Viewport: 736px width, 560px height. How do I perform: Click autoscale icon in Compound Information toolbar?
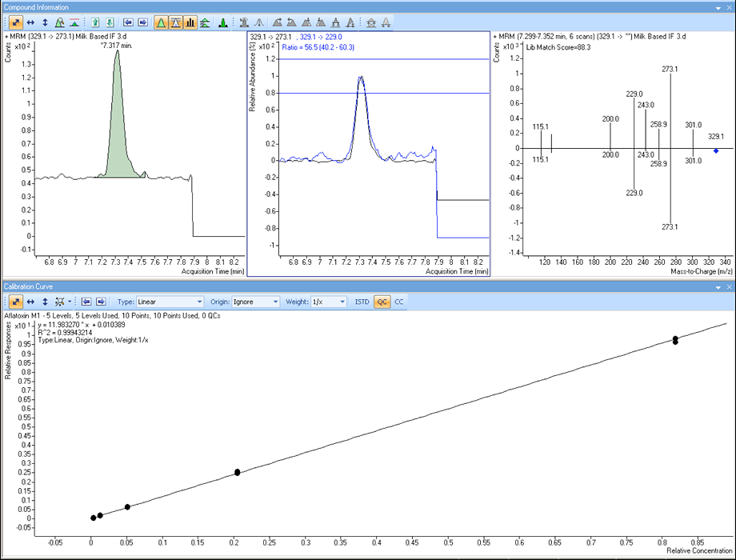tap(16, 22)
